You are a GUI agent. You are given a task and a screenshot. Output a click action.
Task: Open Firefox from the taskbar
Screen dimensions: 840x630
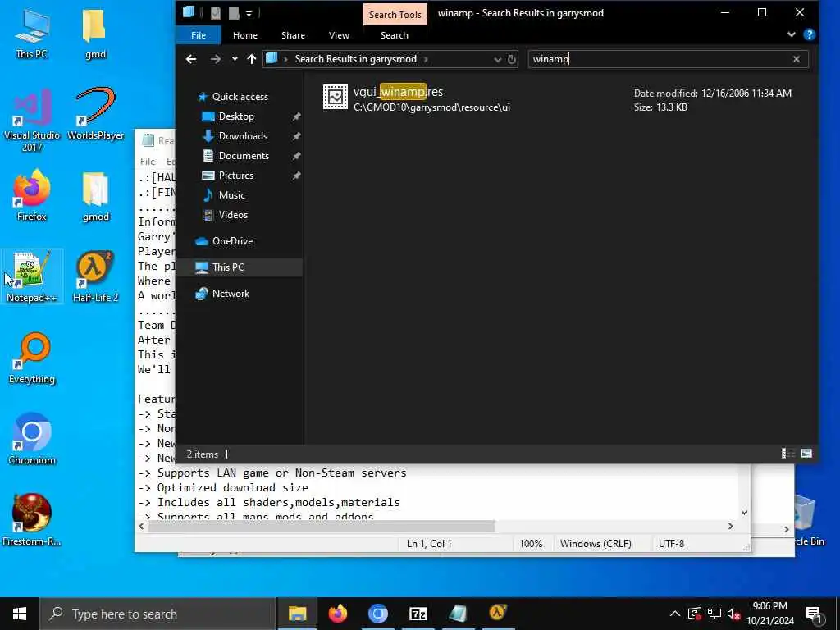tap(337, 614)
